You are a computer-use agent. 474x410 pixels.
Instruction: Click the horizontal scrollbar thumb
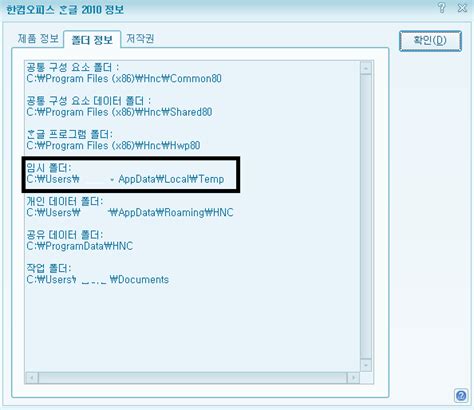click(193, 378)
